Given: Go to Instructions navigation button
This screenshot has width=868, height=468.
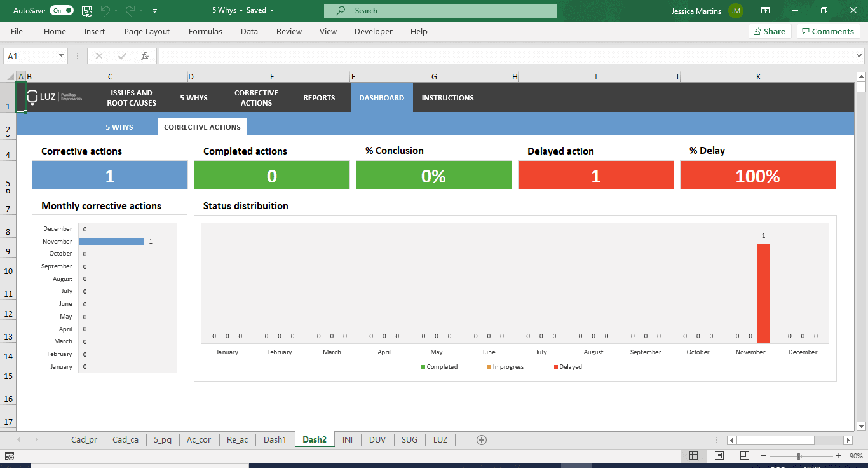Looking at the screenshot, I should coord(447,98).
